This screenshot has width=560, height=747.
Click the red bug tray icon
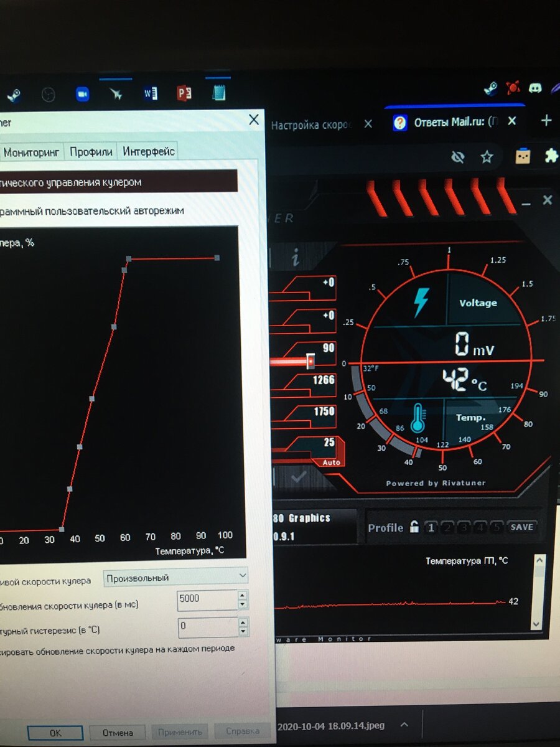[513, 87]
